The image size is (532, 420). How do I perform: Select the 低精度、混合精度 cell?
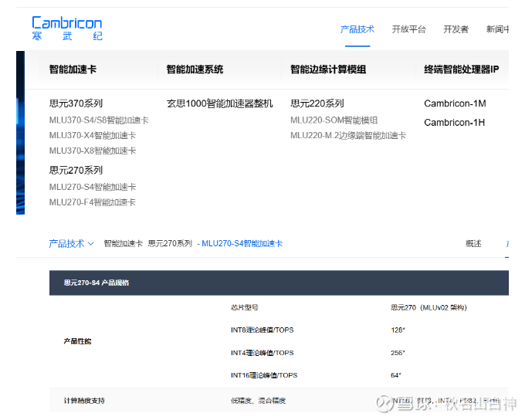click(258, 401)
